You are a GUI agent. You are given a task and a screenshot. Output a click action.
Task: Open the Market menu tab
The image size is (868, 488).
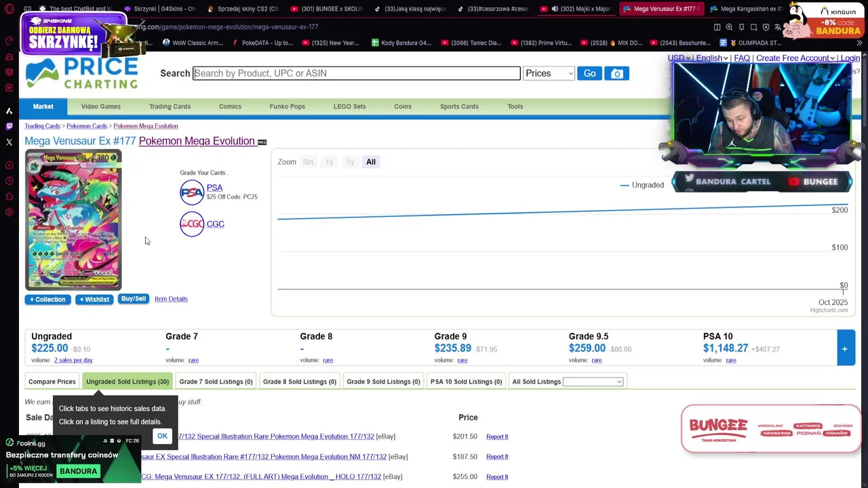point(43,106)
